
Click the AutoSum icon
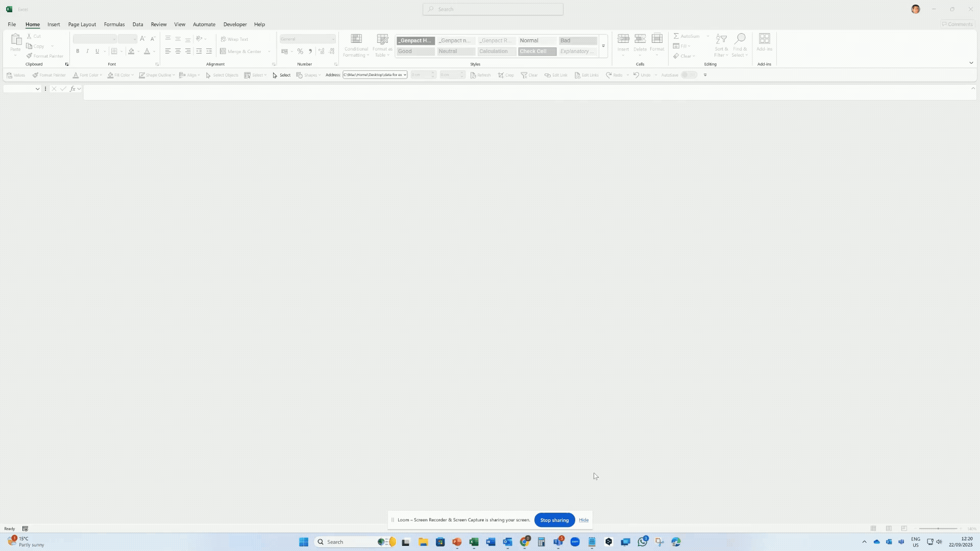click(676, 36)
